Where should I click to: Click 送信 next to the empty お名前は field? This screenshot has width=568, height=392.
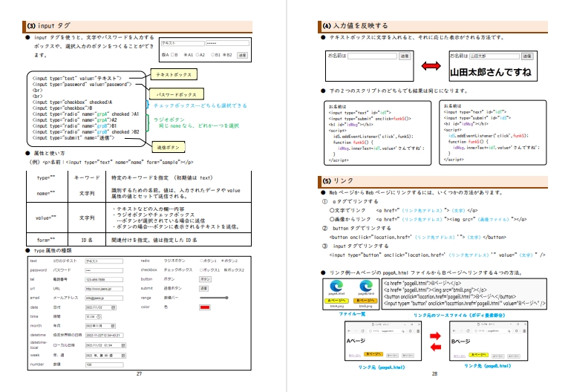pos(405,56)
